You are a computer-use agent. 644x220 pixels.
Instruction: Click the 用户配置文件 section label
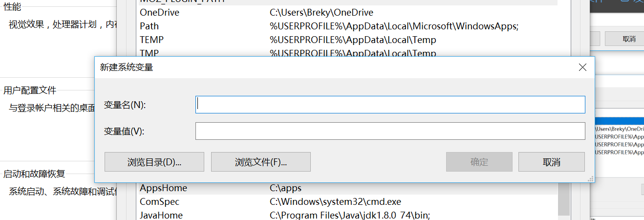tap(30, 90)
